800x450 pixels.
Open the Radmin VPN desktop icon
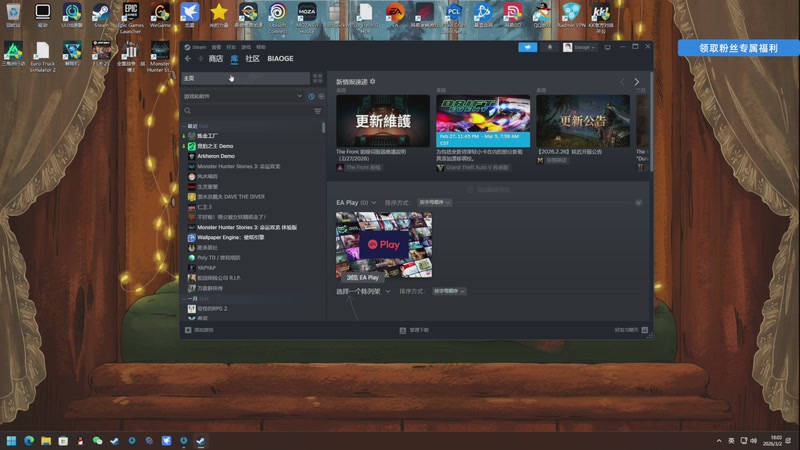click(571, 15)
